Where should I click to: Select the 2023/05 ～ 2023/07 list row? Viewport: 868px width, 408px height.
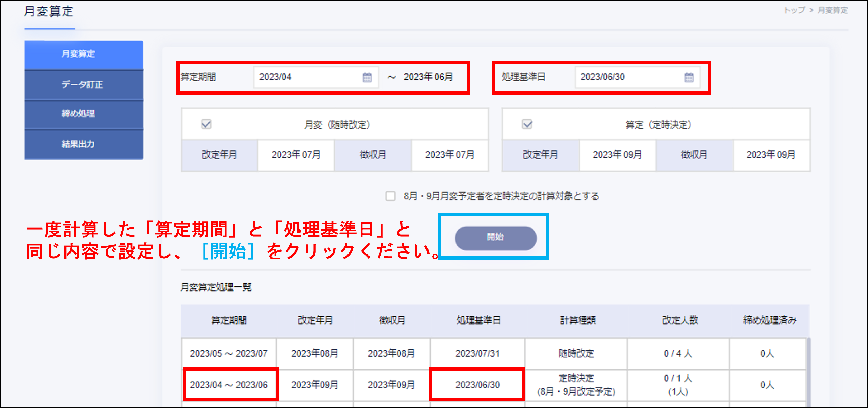[228, 353]
